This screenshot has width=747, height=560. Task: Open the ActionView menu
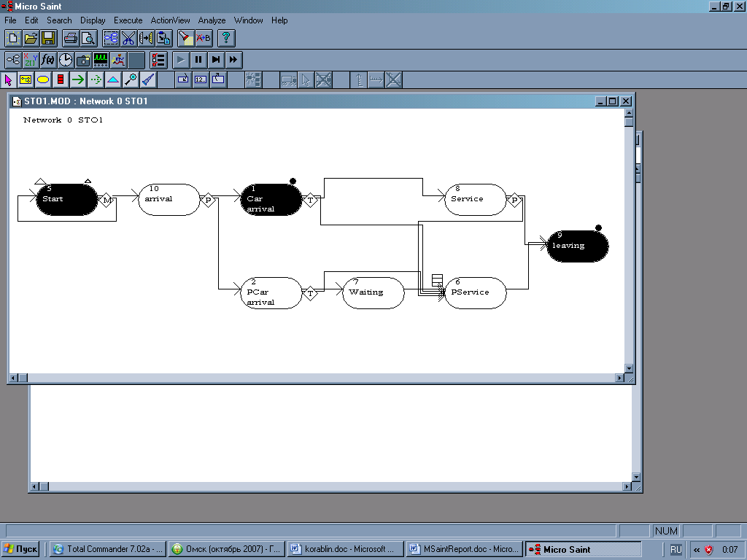170,20
